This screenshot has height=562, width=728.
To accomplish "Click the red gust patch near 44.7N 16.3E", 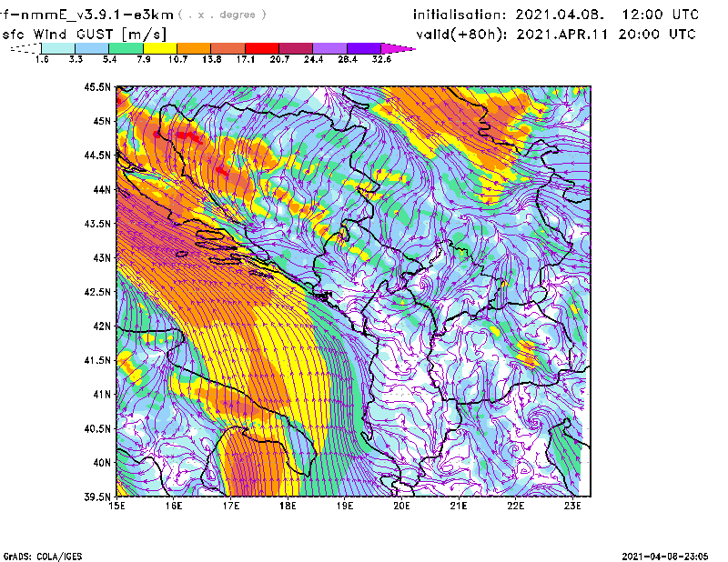I will click(x=188, y=135).
